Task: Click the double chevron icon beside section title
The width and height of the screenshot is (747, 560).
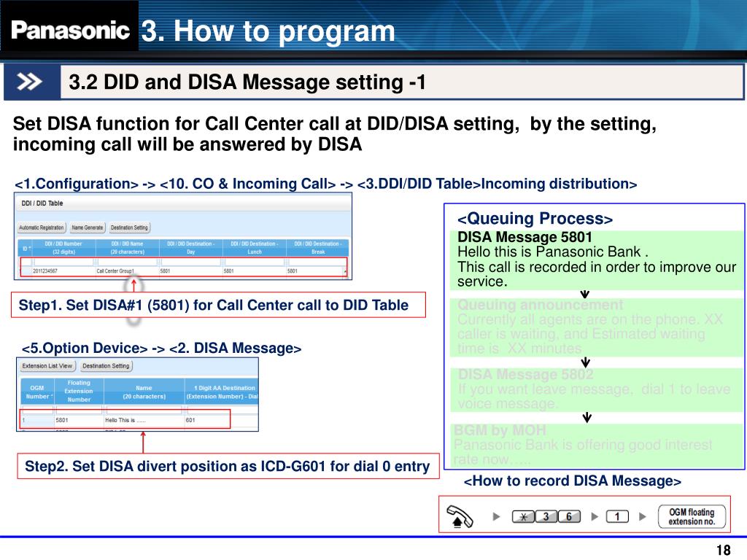Action: pos(29,82)
